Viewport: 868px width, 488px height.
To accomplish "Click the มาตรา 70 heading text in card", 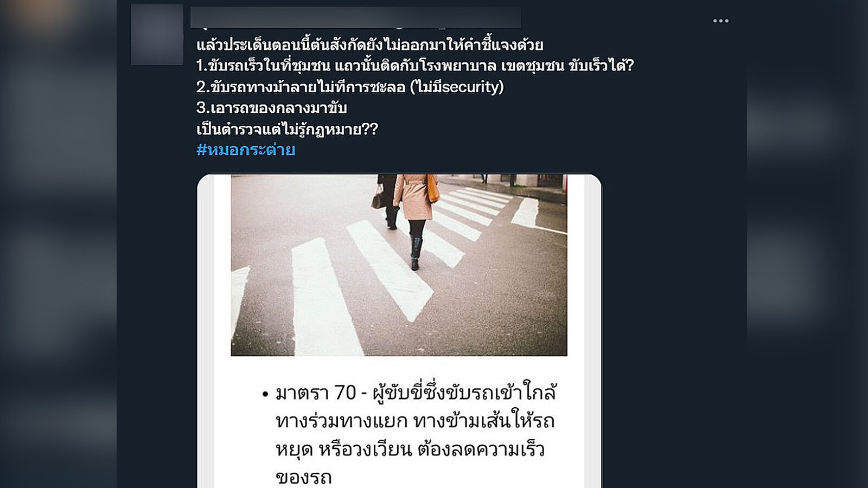I will click(x=316, y=393).
